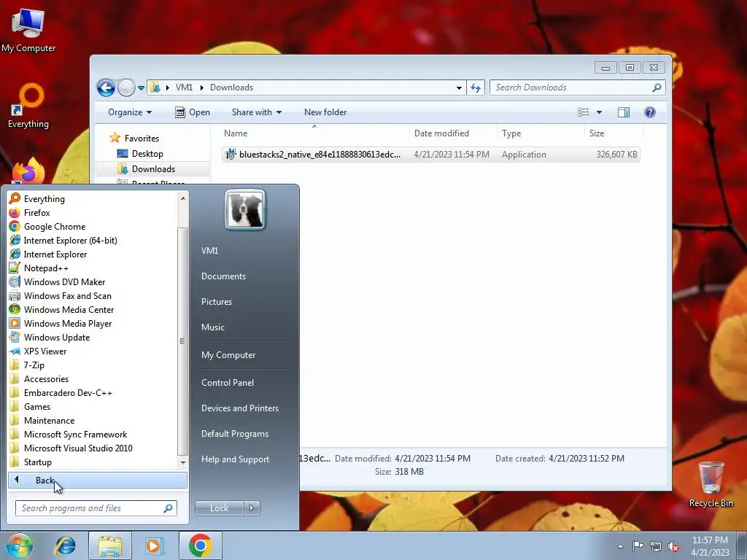
Task: Click the Action Center flag tray icon
Action: (638, 546)
